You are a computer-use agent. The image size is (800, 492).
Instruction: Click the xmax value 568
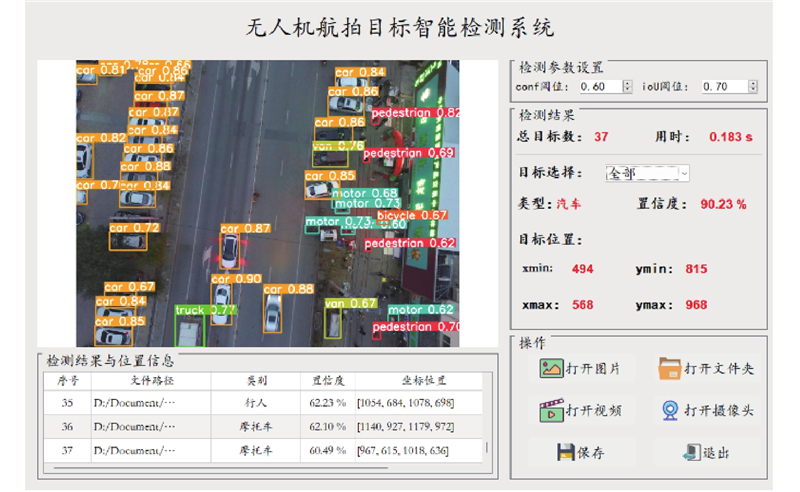pyautogui.click(x=583, y=305)
